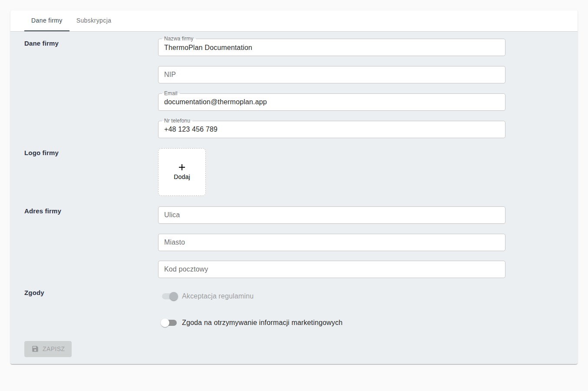Toggle the Akceptacja regulaminu switch
Image resolution: width=588 pixels, height=391 pixels.
pos(170,296)
